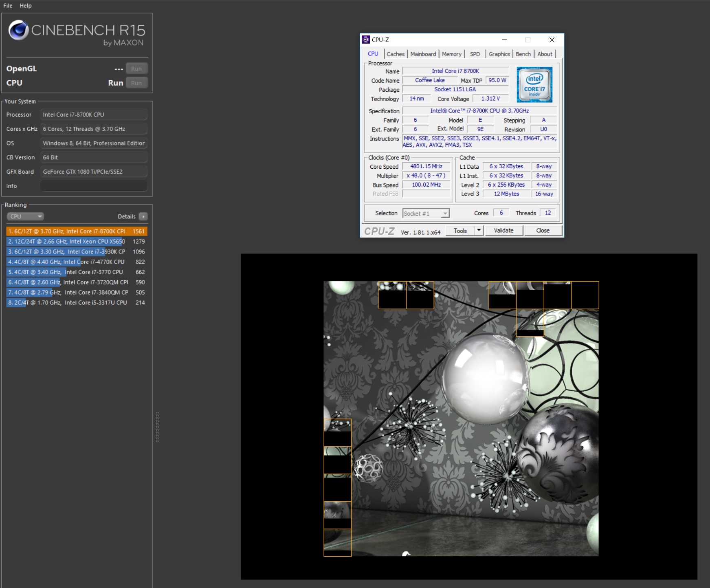Click the Cinebench R15 logo icon

pos(18,31)
